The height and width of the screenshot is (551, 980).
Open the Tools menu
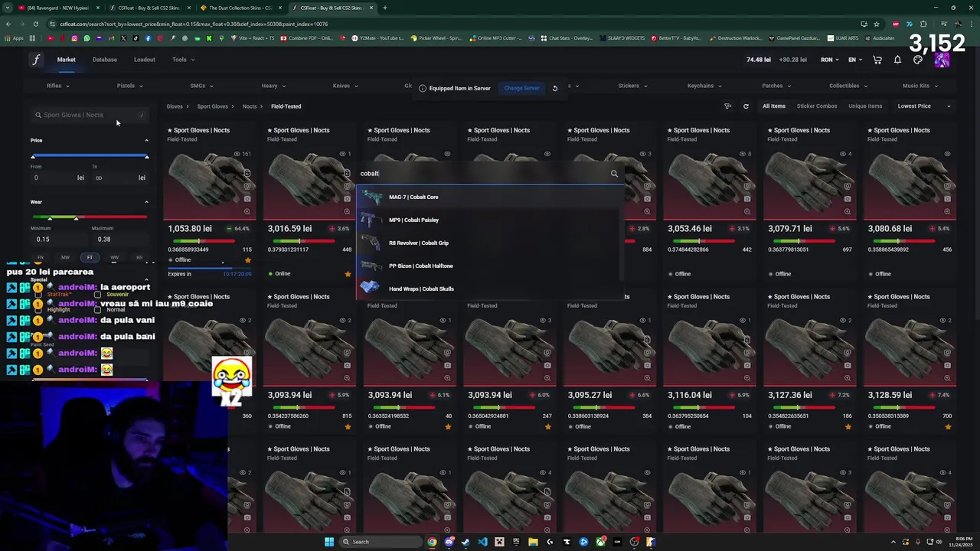(x=183, y=60)
